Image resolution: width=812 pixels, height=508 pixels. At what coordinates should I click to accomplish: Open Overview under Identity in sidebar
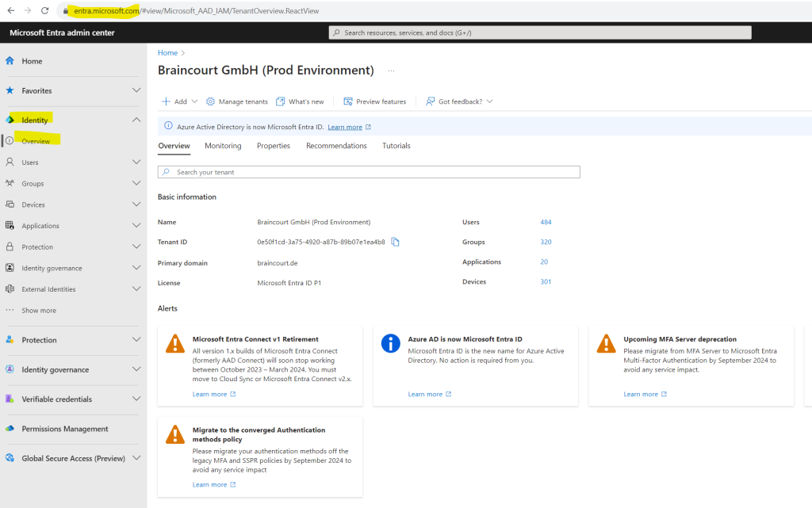(36, 141)
